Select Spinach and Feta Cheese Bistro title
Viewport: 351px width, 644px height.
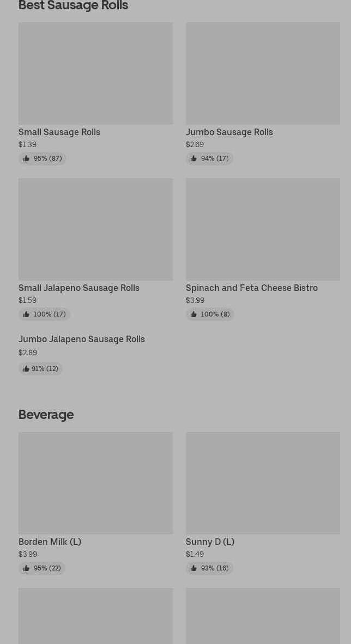pos(251,288)
